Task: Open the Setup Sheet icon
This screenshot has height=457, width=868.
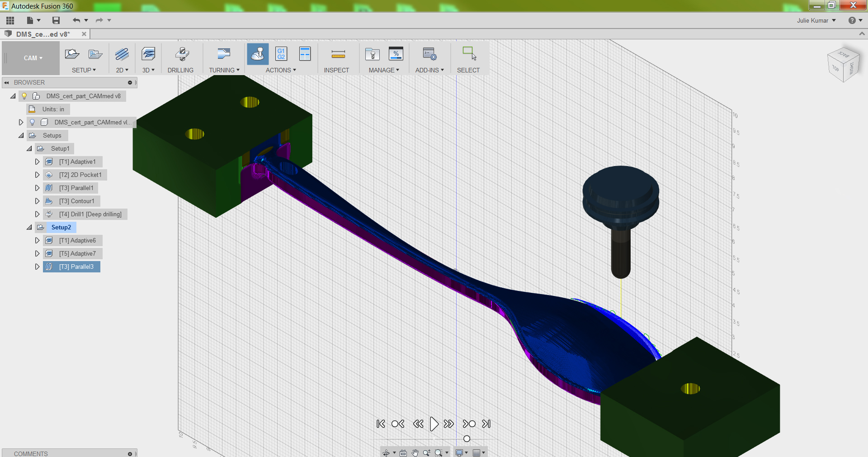Action: coord(305,54)
